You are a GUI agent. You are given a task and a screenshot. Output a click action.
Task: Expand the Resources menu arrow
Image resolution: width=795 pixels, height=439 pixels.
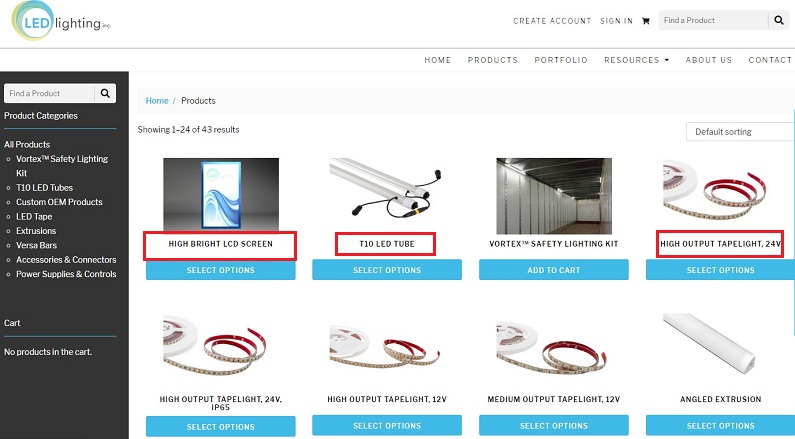[667, 60]
